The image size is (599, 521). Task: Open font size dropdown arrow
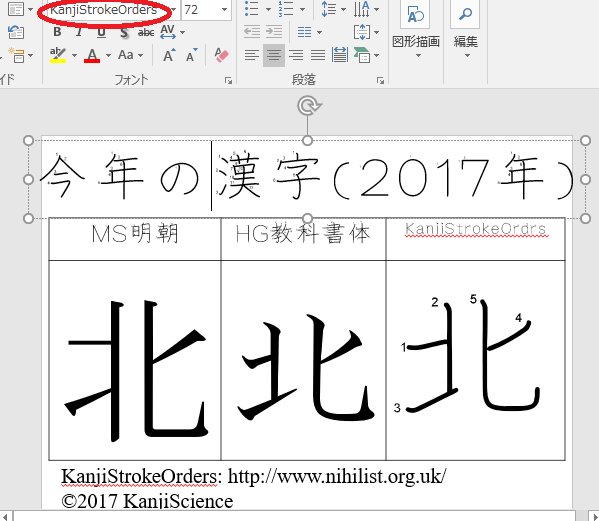[225, 10]
